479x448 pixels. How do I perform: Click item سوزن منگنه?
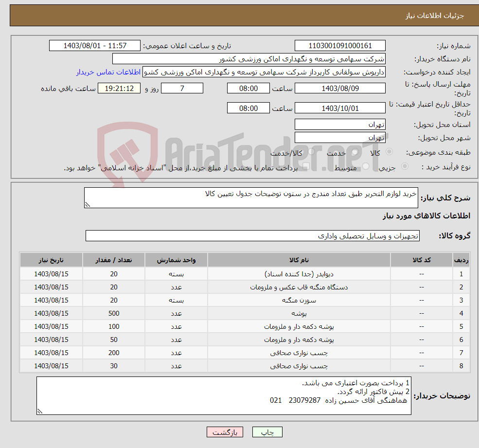pos(299,301)
